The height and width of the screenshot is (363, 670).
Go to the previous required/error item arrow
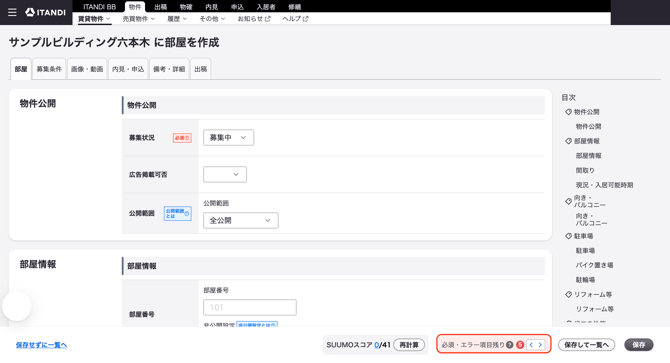pos(531,345)
